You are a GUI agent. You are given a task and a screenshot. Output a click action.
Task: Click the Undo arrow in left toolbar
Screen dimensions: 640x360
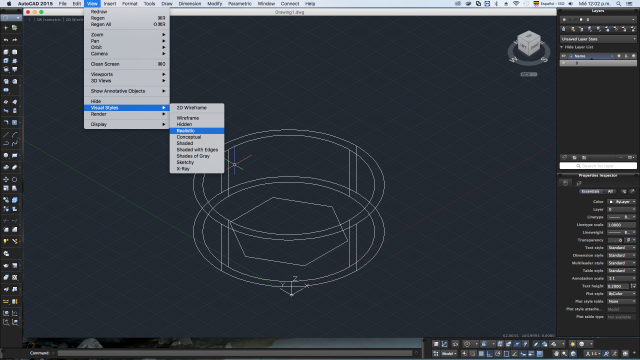click(x=6, y=40)
